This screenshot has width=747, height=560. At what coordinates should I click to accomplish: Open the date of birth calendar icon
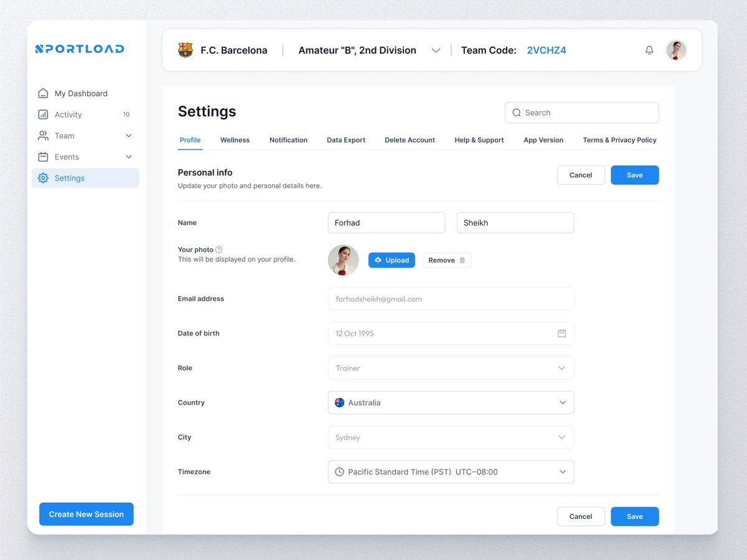(x=561, y=334)
